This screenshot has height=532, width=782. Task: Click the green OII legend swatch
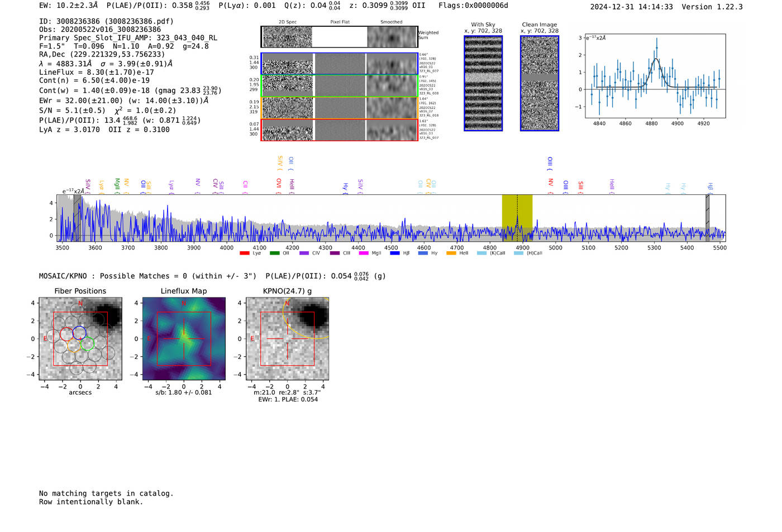(x=274, y=253)
